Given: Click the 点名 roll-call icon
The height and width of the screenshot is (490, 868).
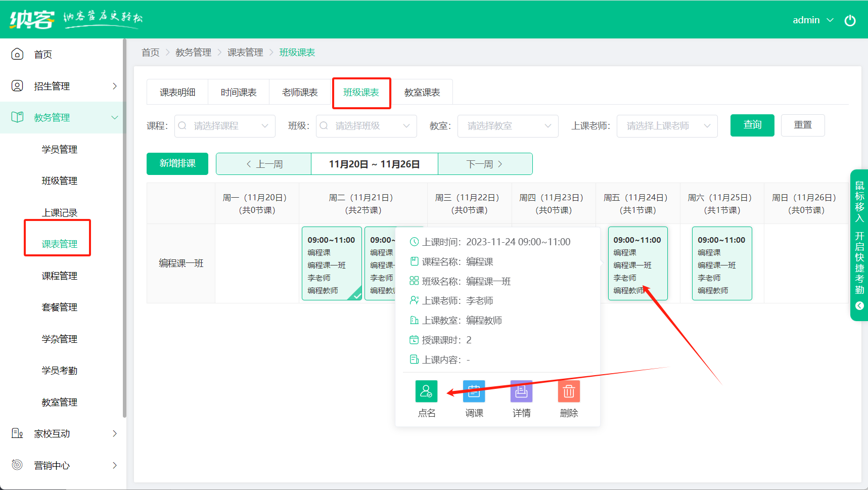Looking at the screenshot, I should [x=426, y=391].
